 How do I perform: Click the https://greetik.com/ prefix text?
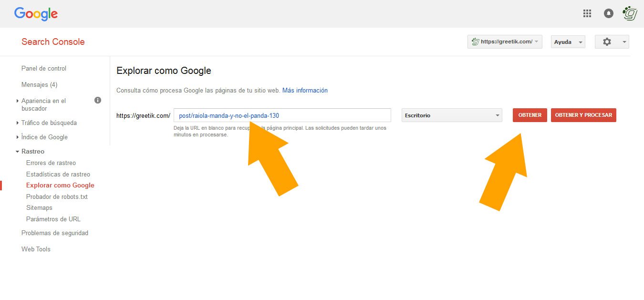tap(143, 115)
